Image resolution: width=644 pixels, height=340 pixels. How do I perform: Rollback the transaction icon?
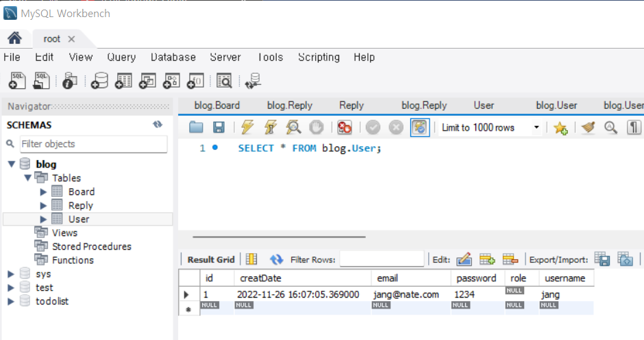[396, 127]
